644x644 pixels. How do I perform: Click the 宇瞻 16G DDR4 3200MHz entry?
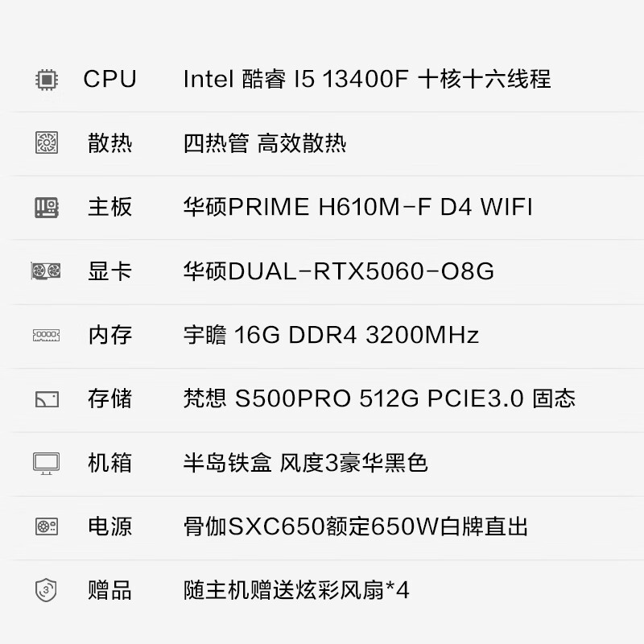[x=331, y=335]
